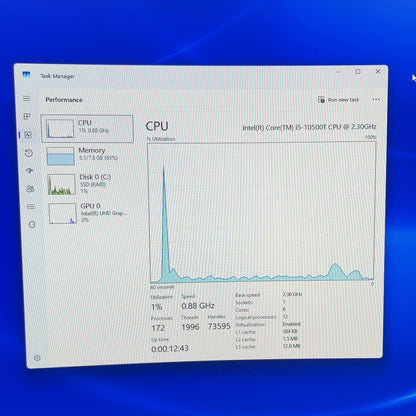Select the Memory performance entry
This screenshot has width=416, height=416.
click(x=88, y=156)
